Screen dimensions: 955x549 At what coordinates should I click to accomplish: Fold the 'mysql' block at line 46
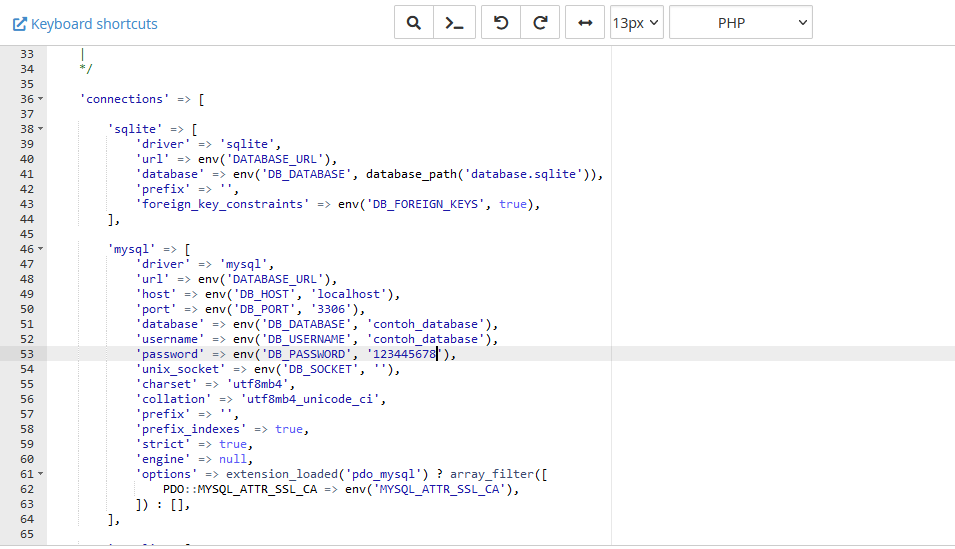[40, 249]
